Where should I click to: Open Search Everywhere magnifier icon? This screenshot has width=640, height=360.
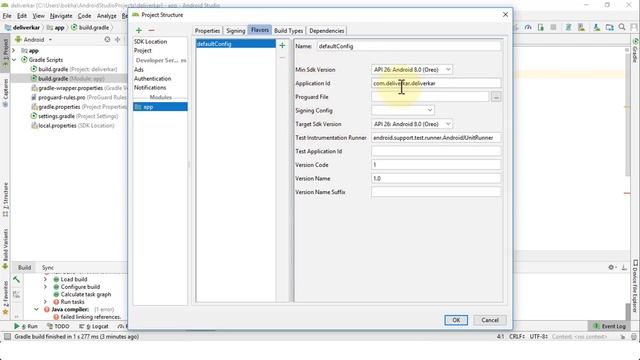click(x=622, y=27)
